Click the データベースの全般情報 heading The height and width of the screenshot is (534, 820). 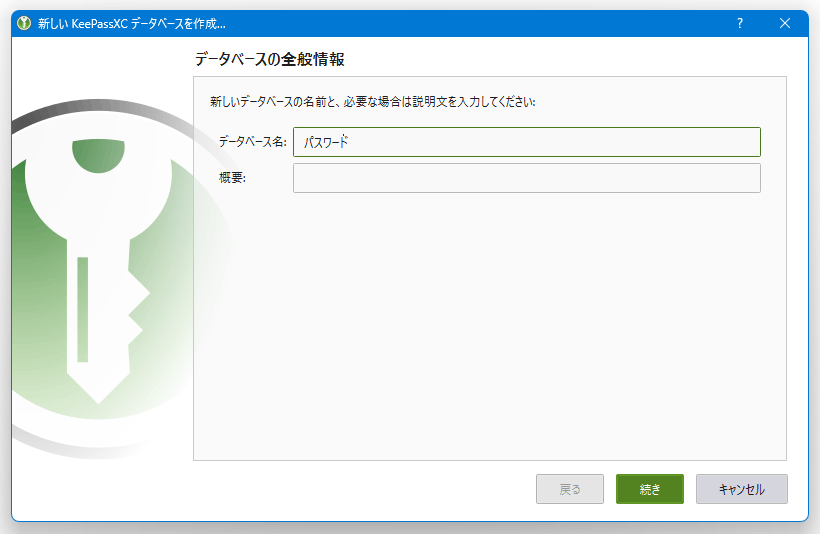[x=270, y=59]
